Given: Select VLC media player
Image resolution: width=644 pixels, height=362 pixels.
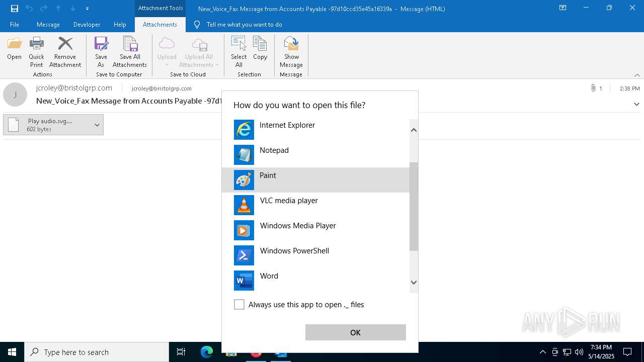Looking at the screenshot, I should tap(315, 205).
